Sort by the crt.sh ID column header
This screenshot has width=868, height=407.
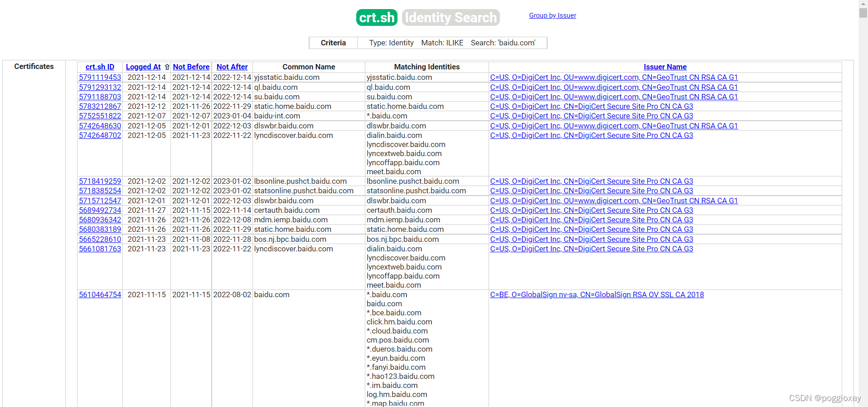click(x=100, y=67)
